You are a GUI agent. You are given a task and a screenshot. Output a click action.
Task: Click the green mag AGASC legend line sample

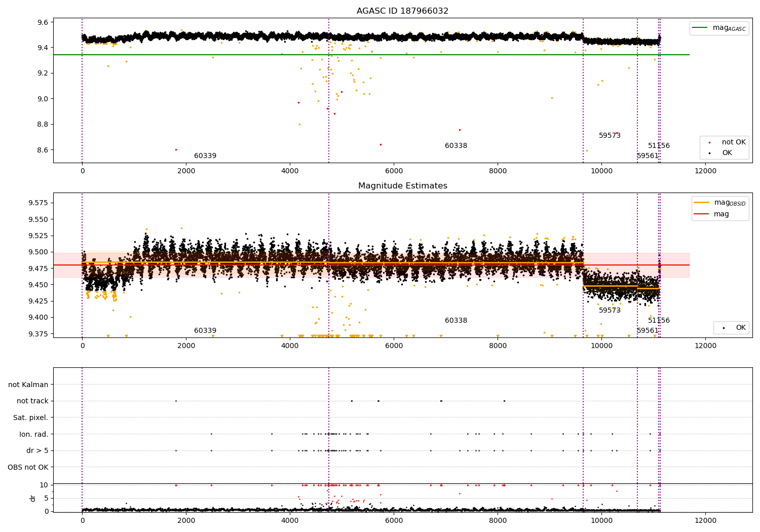pyautogui.click(x=701, y=28)
